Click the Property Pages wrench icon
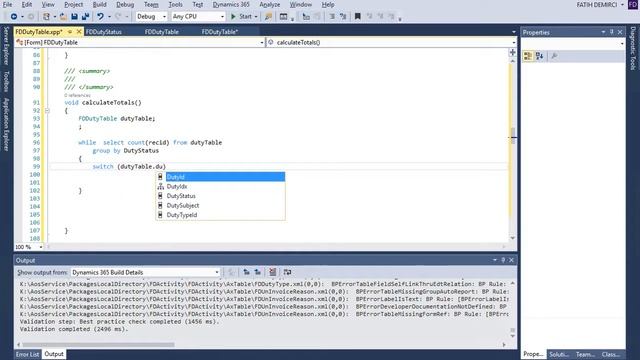 554,56
